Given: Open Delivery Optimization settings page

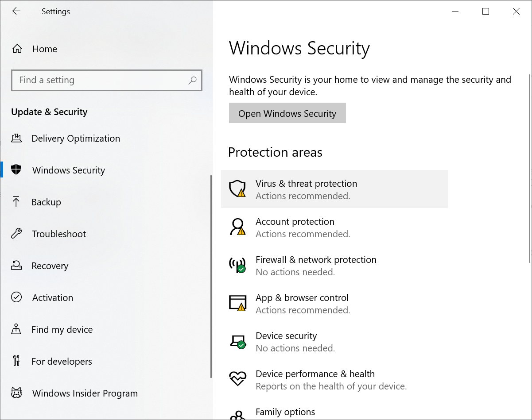Looking at the screenshot, I should click(75, 139).
